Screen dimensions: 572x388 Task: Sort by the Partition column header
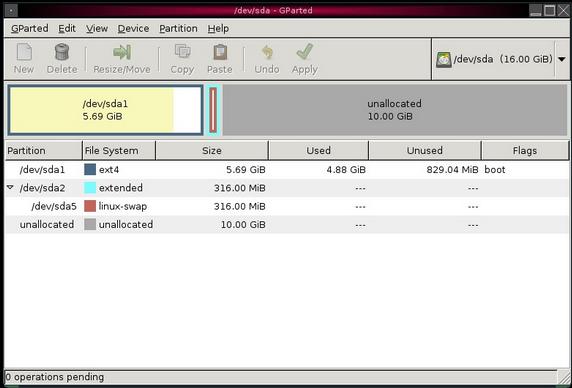(43, 151)
